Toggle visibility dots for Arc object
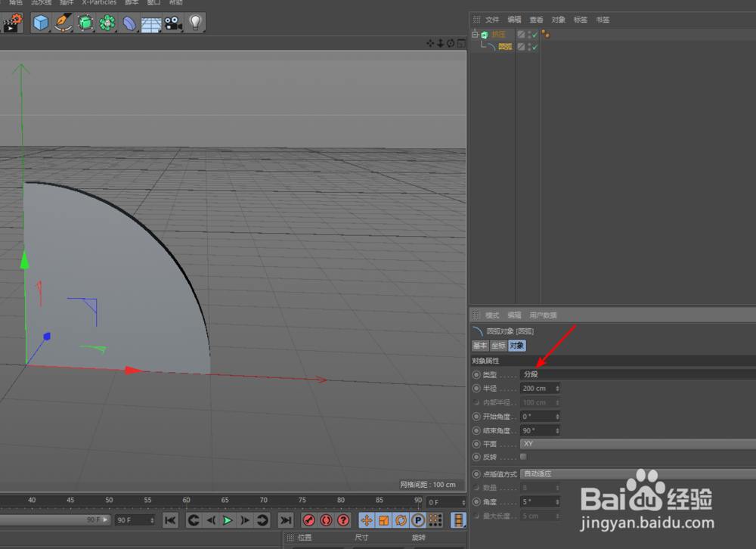 (x=529, y=46)
